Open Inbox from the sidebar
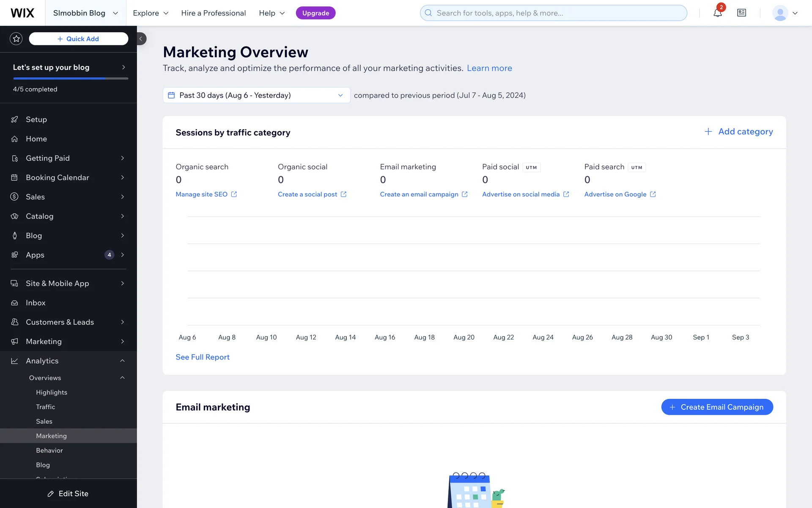The width and height of the screenshot is (812, 508). click(36, 303)
